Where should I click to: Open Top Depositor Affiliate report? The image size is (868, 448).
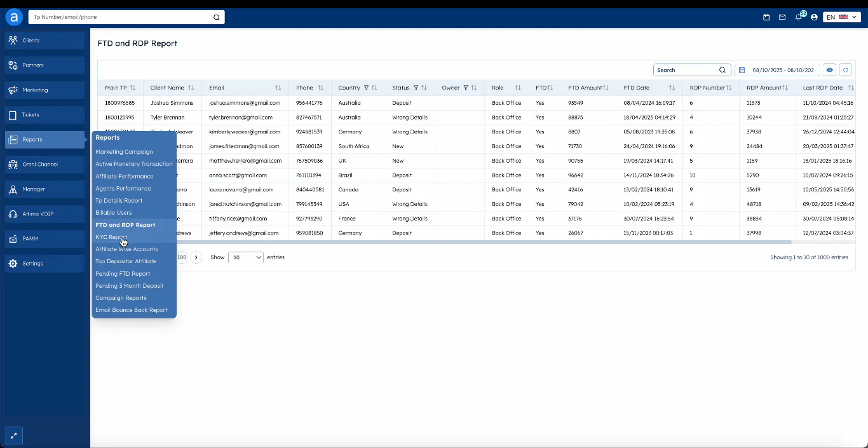(126, 261)
